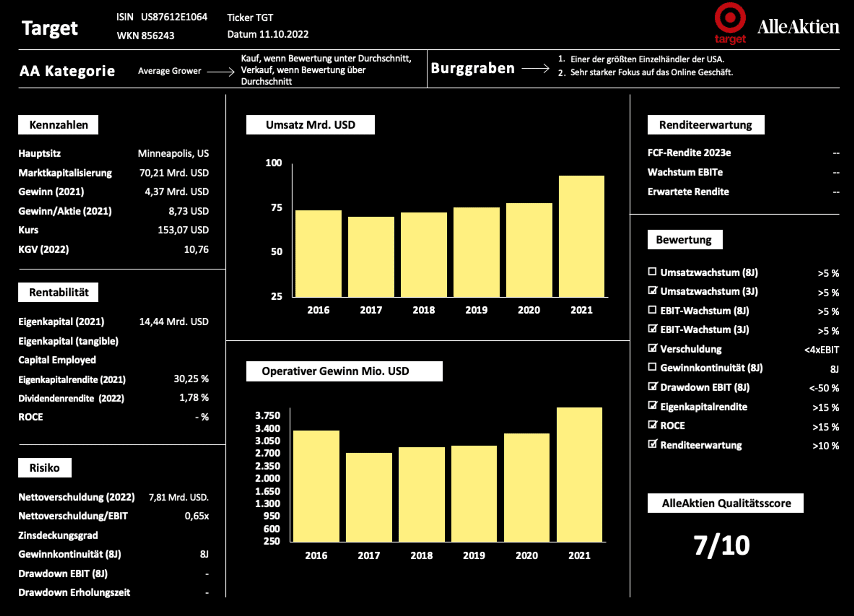
Task: Click the >10 % Renditeerwartung threshold
Action: pos(825,446)
